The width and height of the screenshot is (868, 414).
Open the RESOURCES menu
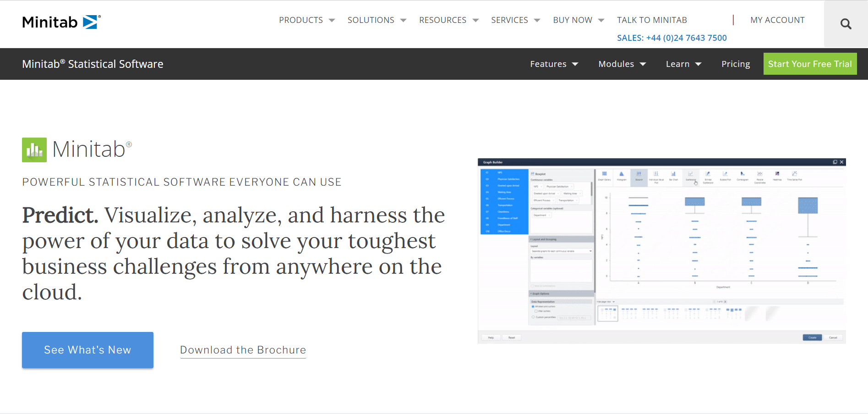(x=448, y=20)
